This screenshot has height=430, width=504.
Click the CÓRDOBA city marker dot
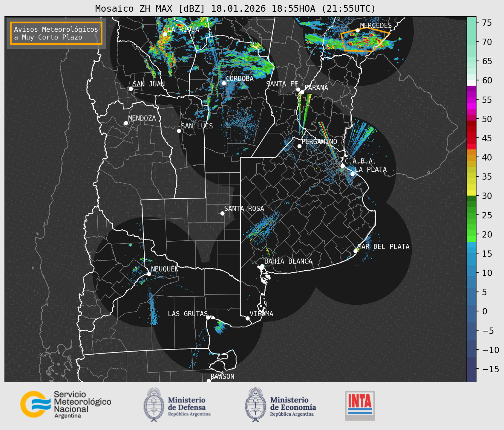point(224,83)
